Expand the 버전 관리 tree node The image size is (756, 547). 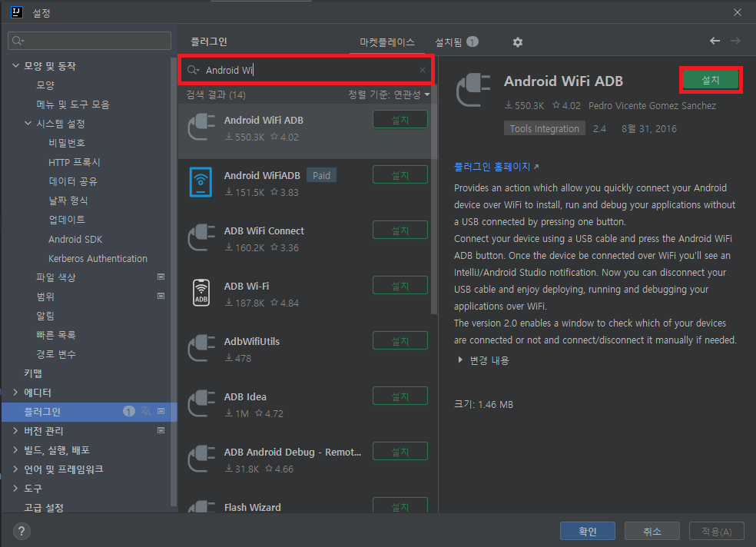click(15, 430)
